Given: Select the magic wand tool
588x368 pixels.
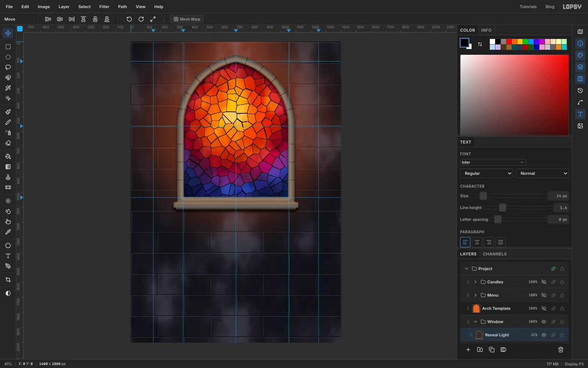Looking at the screenshot, I should [8, 88].
